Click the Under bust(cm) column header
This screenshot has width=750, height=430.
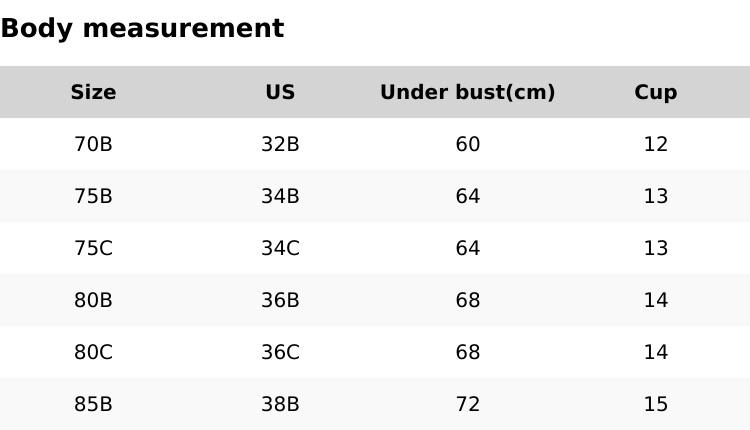(467, 92)
